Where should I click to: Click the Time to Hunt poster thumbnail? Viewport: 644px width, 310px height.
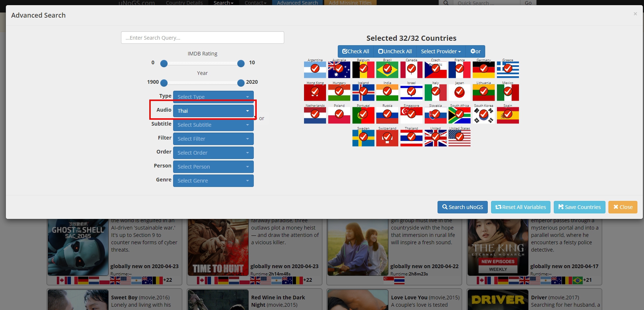pyautogui.click(x=218, y=247)
